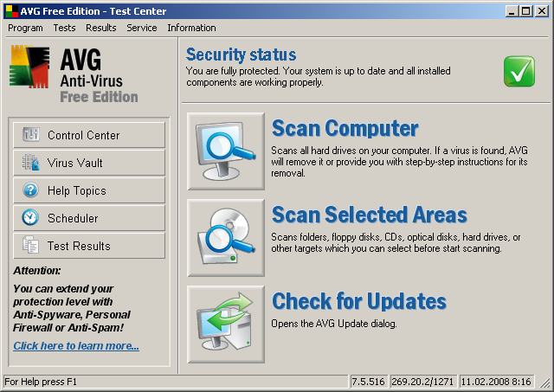Click the Scheduler clock icon

30,217
